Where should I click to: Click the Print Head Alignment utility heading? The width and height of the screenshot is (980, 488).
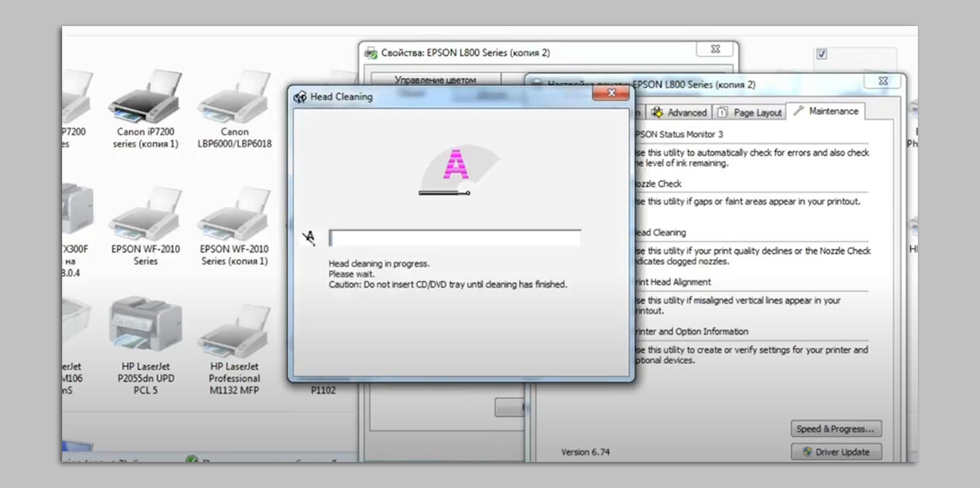click(x=671, y=282)
